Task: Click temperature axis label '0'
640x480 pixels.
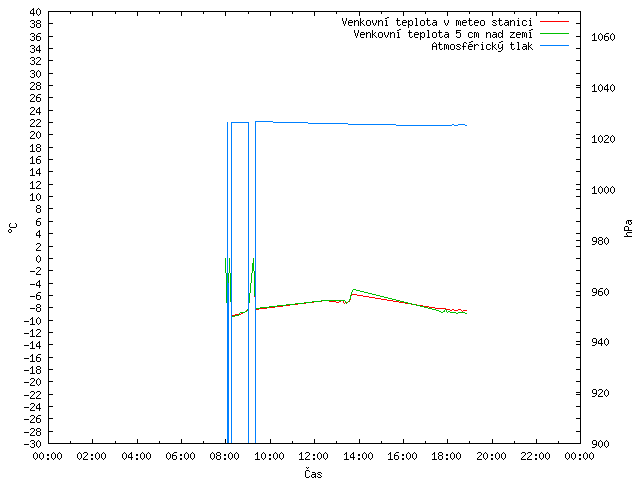Action: [38, 259]
